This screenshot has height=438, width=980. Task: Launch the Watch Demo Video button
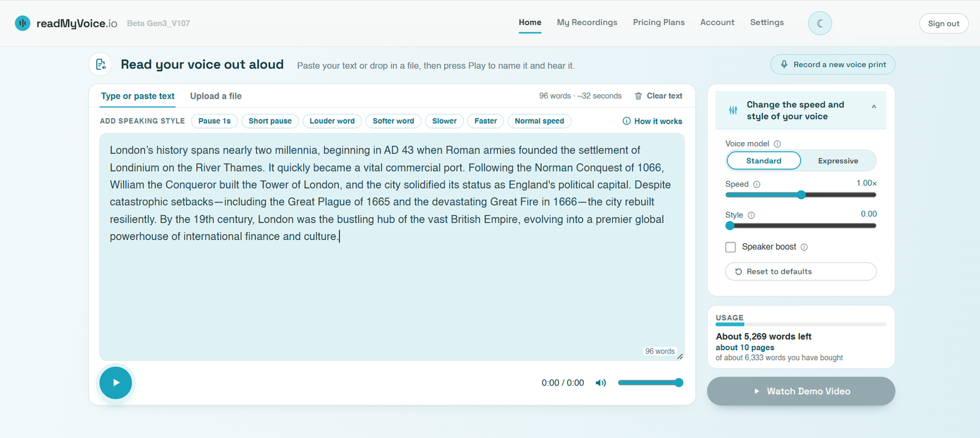801,391
